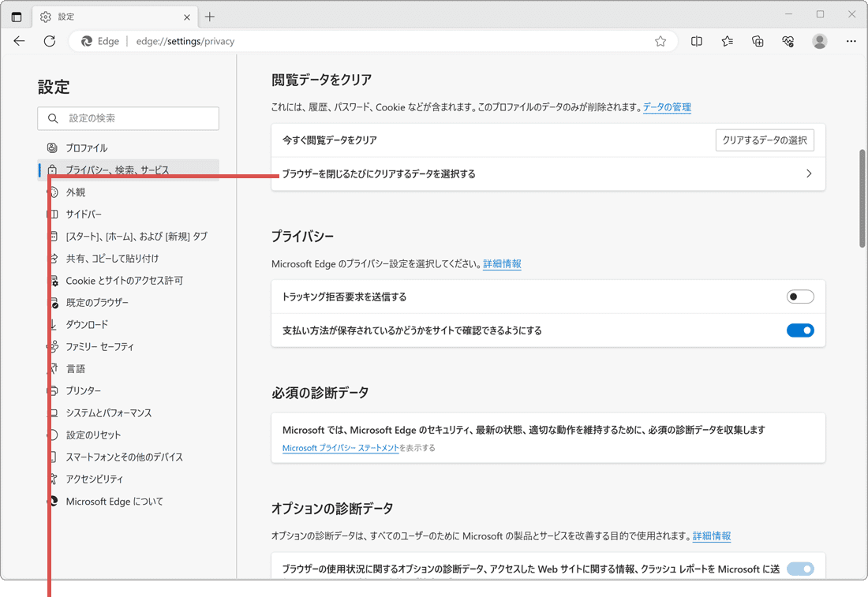This screenshot has width=868, height=597.
Task: Click the back navigation arrow
Action: [x=19, y=41]
